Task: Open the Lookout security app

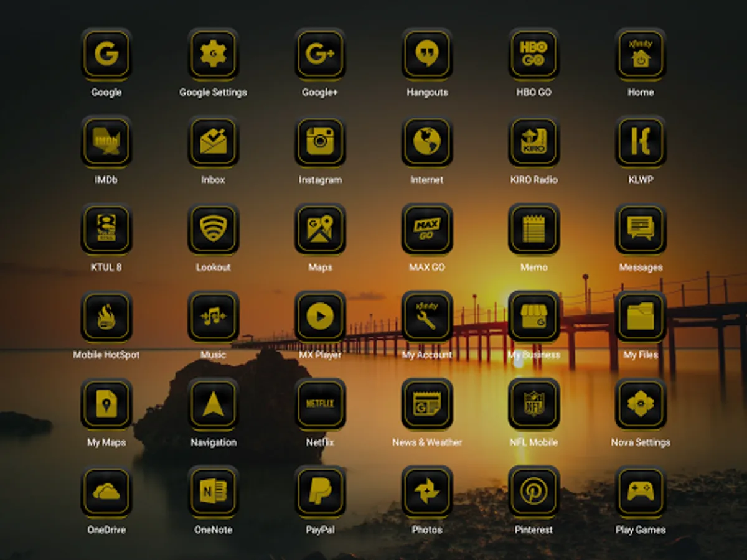Action: coord(214,230)
